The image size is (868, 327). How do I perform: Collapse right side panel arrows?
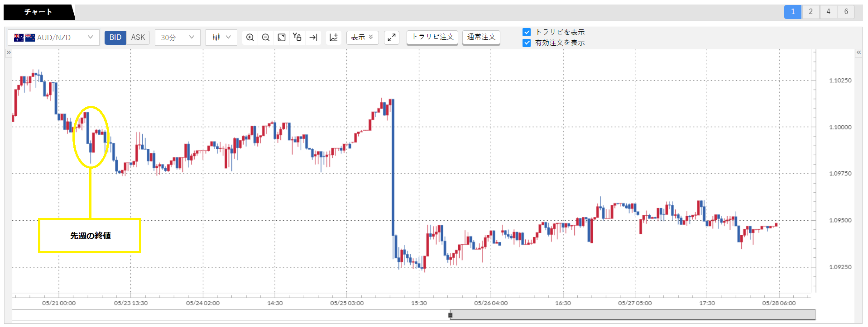tap(858, 52)
